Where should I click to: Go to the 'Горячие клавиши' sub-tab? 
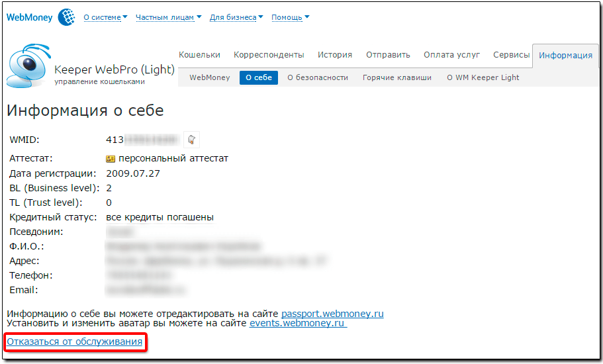pyautogui.click(x=397, y=77)
